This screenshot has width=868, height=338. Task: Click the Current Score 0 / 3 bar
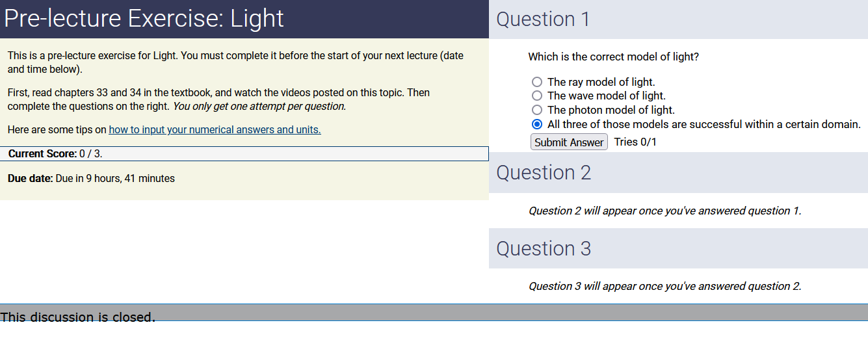point(55,154)
